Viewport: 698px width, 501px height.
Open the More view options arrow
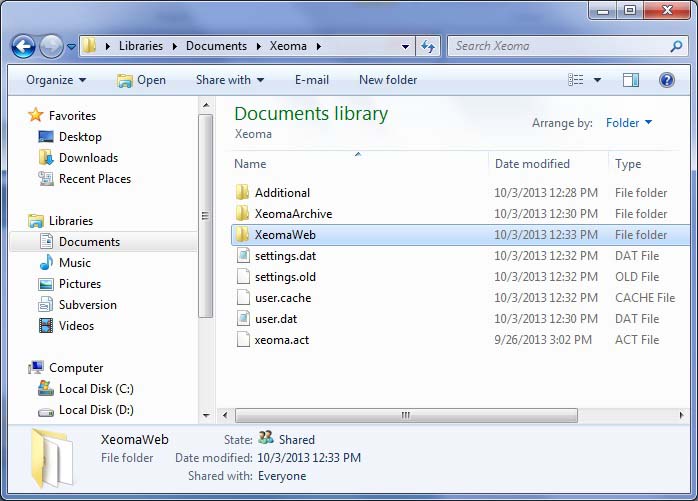[597, 81]
